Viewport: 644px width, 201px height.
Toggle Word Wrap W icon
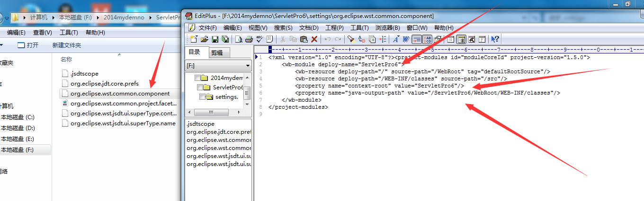406,39
